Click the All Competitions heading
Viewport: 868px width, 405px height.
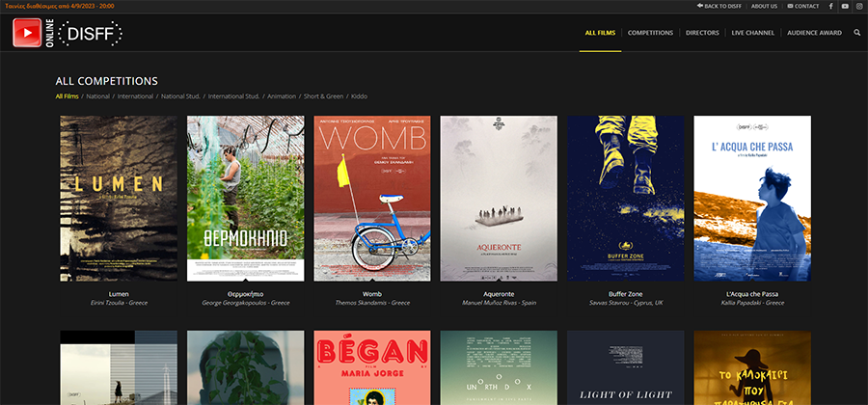pyautogui.click(x=107, y=81)
